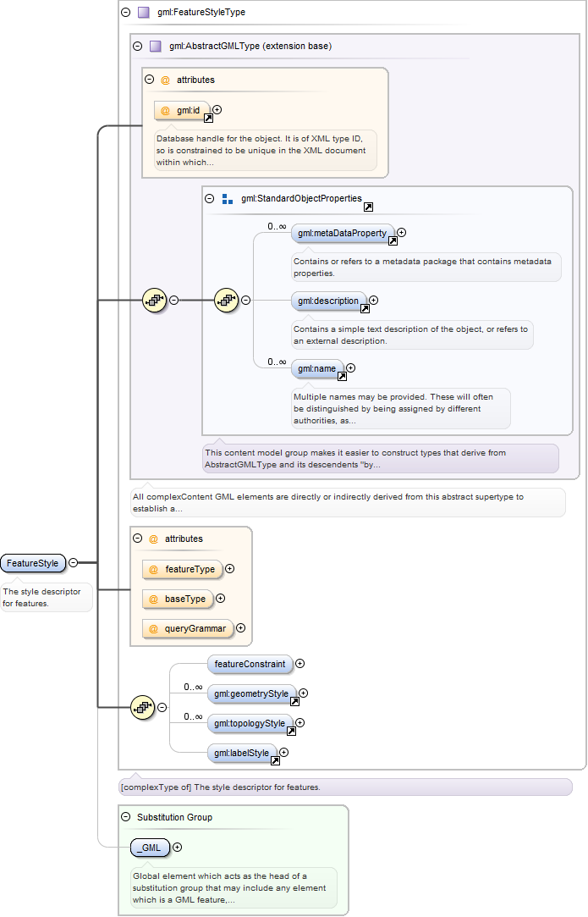Select the gml:geometryStyle element node
Screen dimensions: 588x917
pos(252,694)
